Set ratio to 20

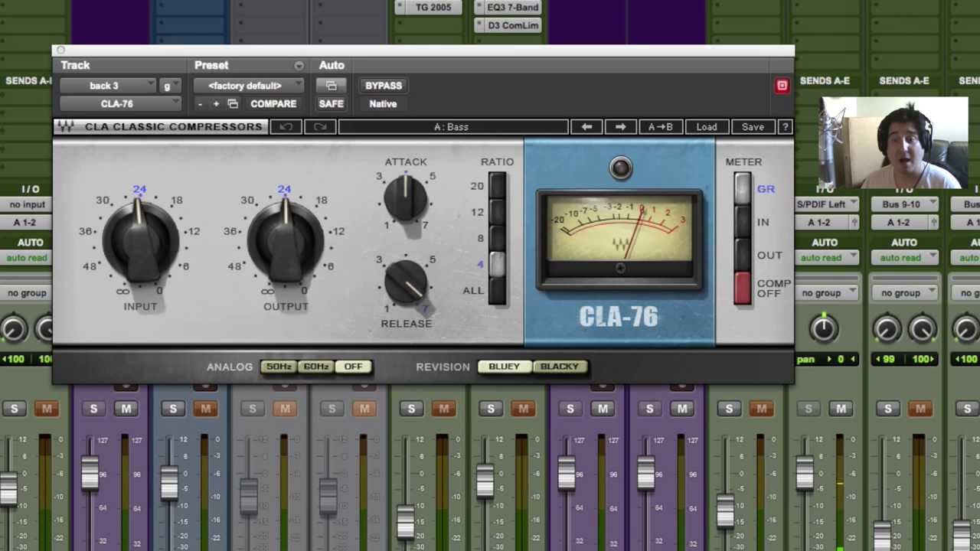tap(497, 186)
